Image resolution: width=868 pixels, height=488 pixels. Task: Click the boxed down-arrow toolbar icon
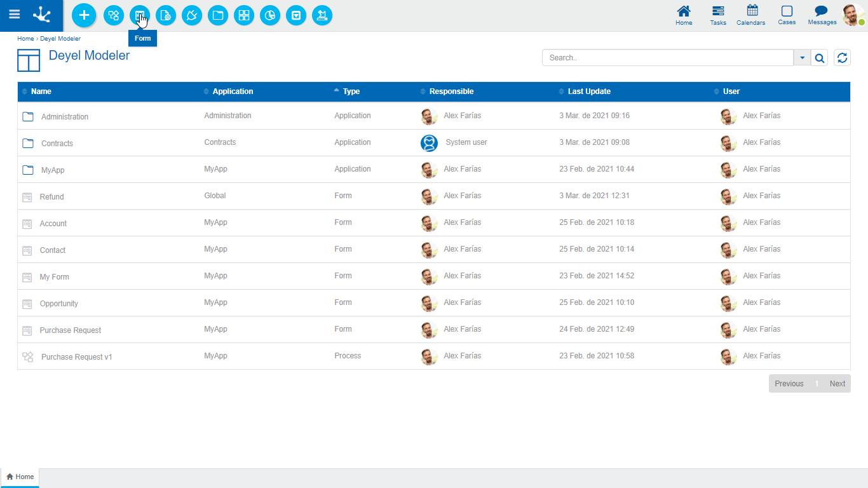296,15
